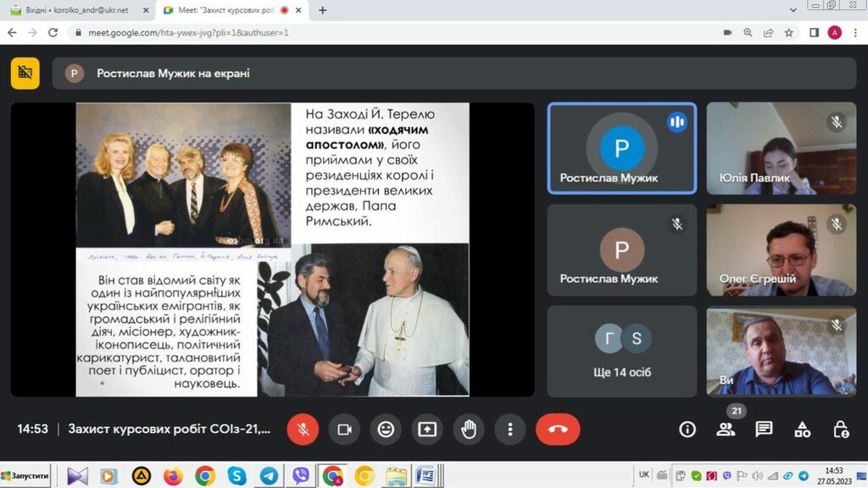Viewport: 868px width, 488px height.
Task: Open the emoji reactions panel
Action: point(386,430)
